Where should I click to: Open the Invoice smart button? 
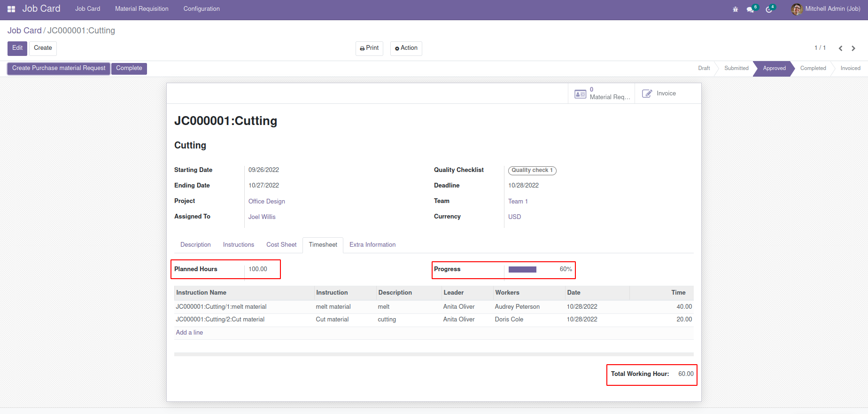click(x=668, y=94)
